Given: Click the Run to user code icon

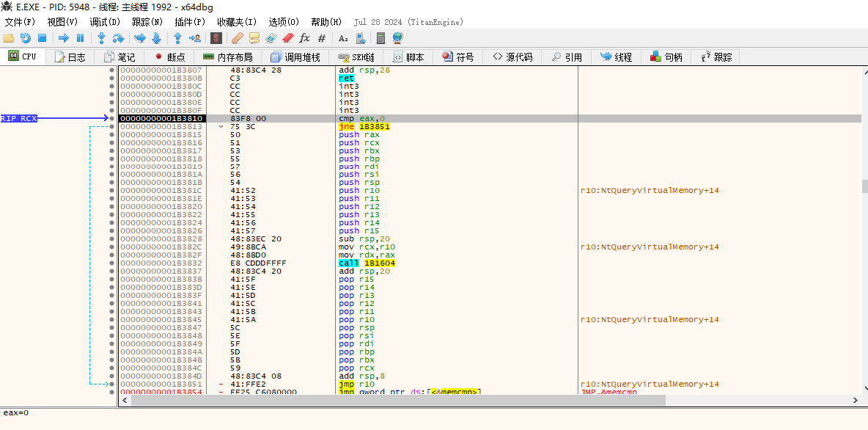Looking at the screenshot, I should point(195,38).
